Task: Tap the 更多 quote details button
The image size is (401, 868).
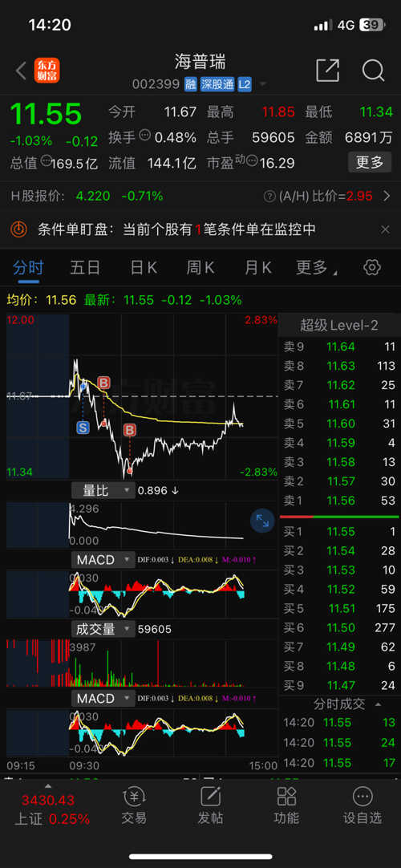Action: tap(370, 162)
